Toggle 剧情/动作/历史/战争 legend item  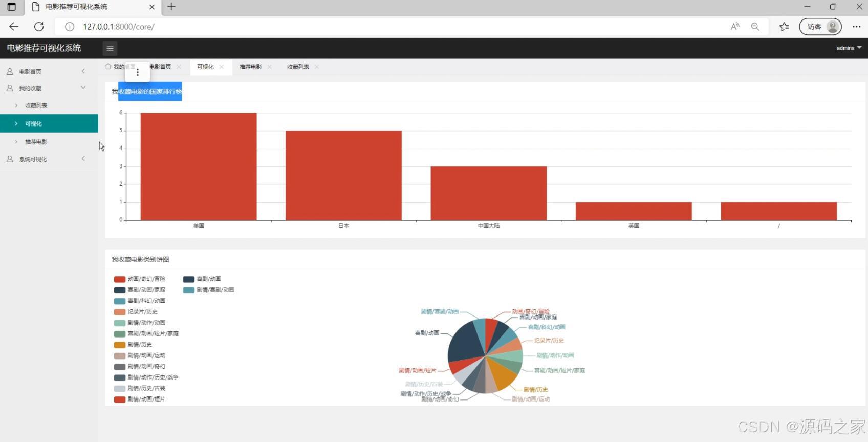pos(146,377)
